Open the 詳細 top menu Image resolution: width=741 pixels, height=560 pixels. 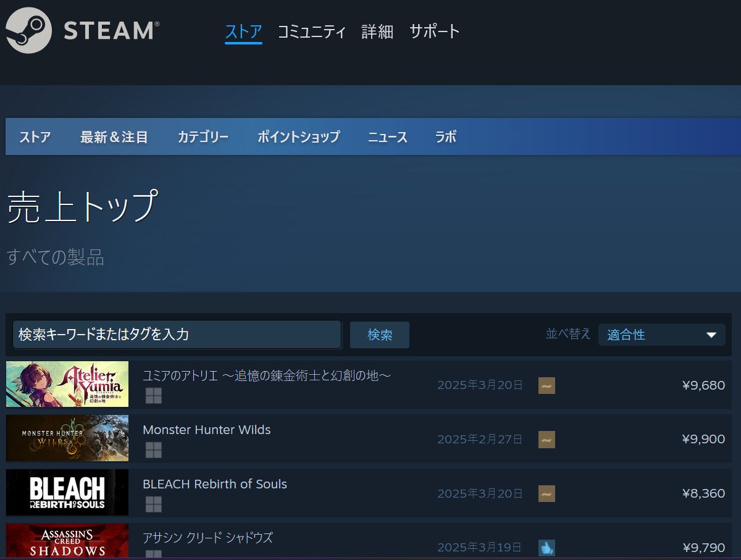[x=377, y=31]
